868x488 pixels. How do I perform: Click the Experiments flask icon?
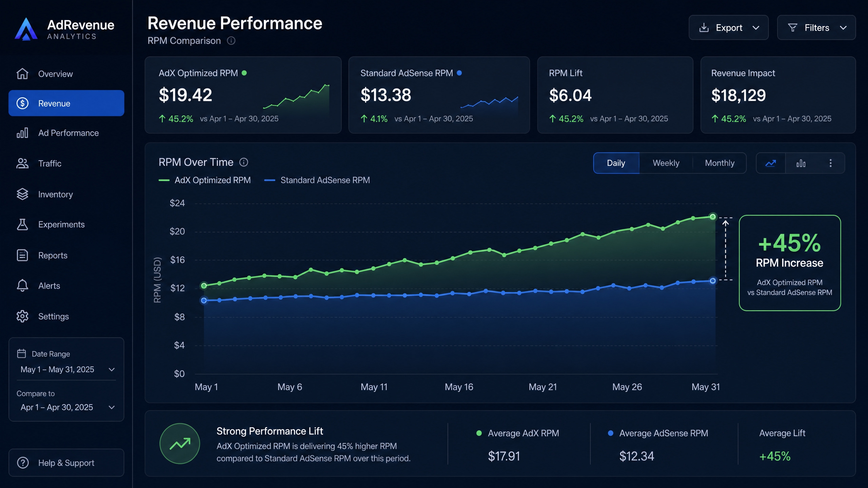[22, 224]
